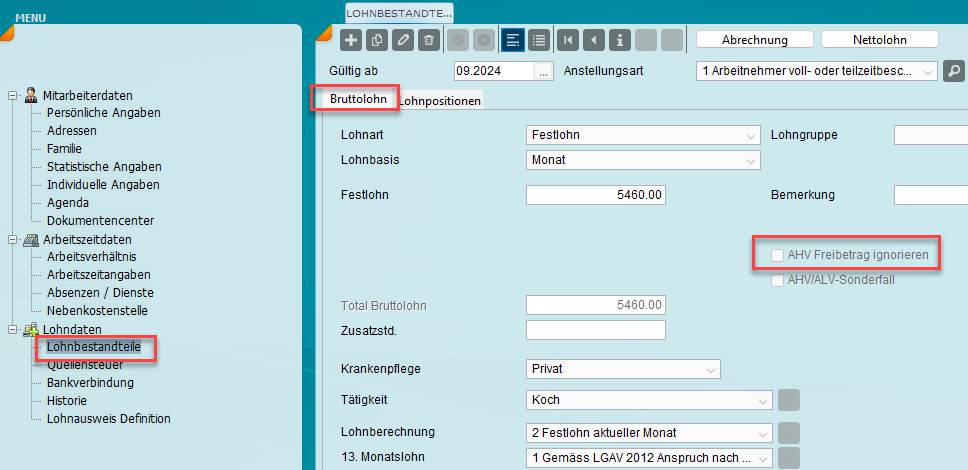Click the info icon in toolbar
The height and width of the screenshot is (470, 968).
pyautogui.click(x=620, y=40)
